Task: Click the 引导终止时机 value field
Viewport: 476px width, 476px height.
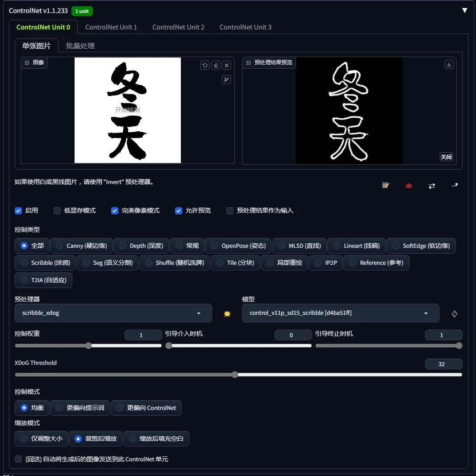Action: (x=443, y=335)
